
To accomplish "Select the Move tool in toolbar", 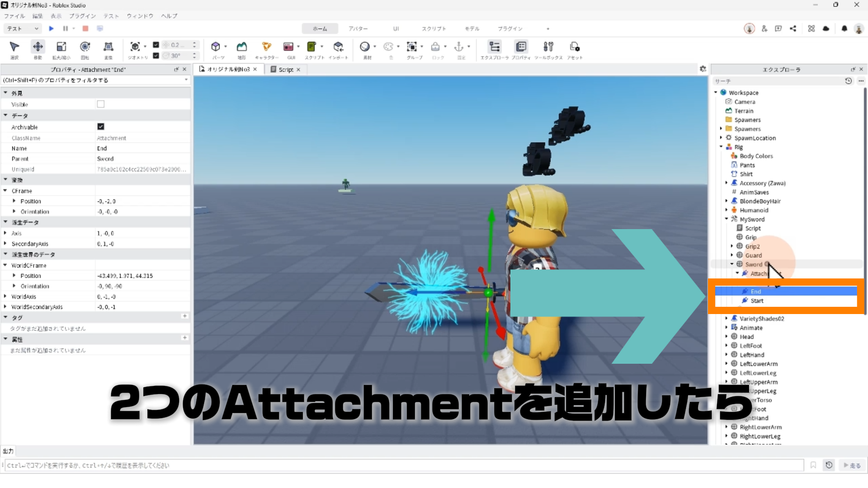I will [x=38, y=47].
